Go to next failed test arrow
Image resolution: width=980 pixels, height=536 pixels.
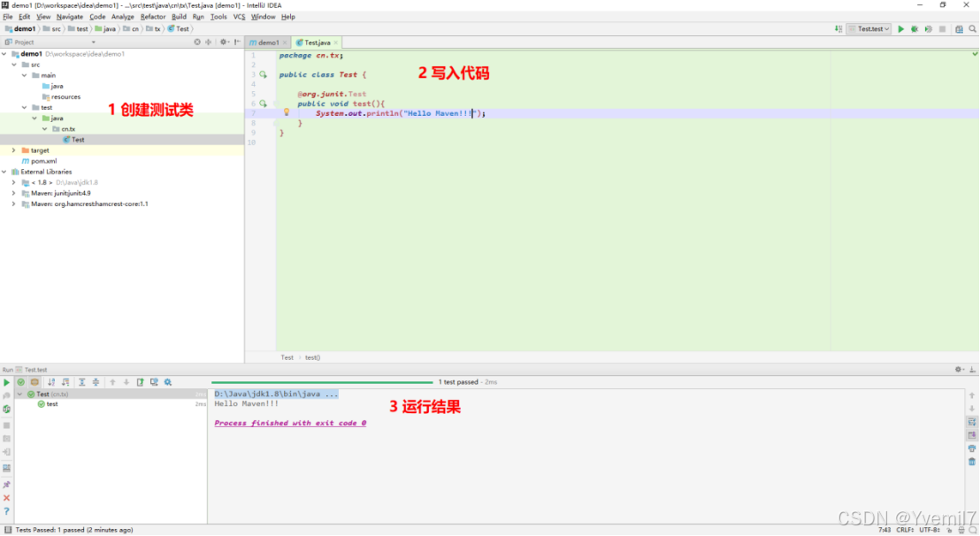(x=126, y=382)
